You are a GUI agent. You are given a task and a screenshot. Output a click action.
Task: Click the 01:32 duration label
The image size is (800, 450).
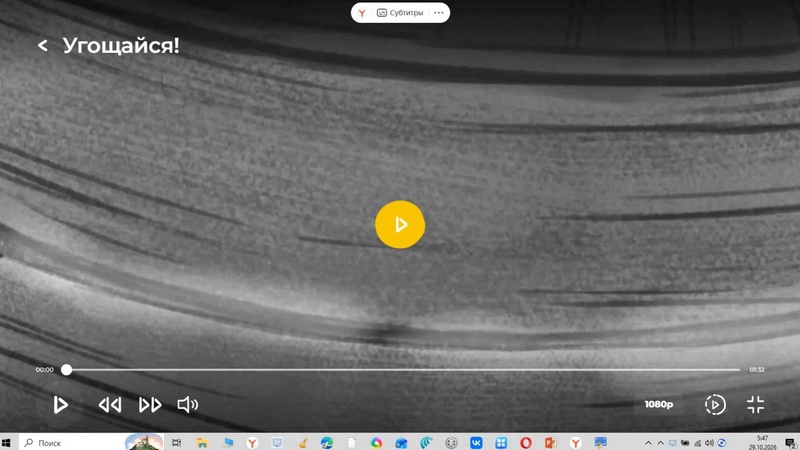757,369
